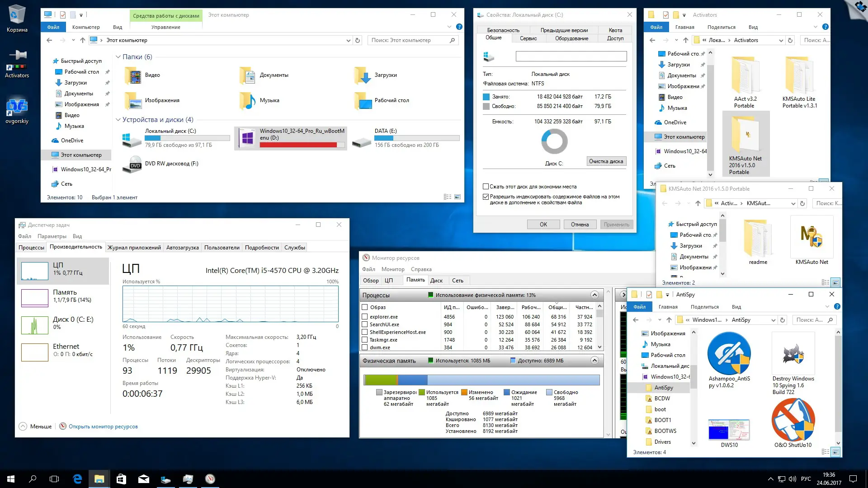Open the Recycle Bin on the desktop

point(17,16)
